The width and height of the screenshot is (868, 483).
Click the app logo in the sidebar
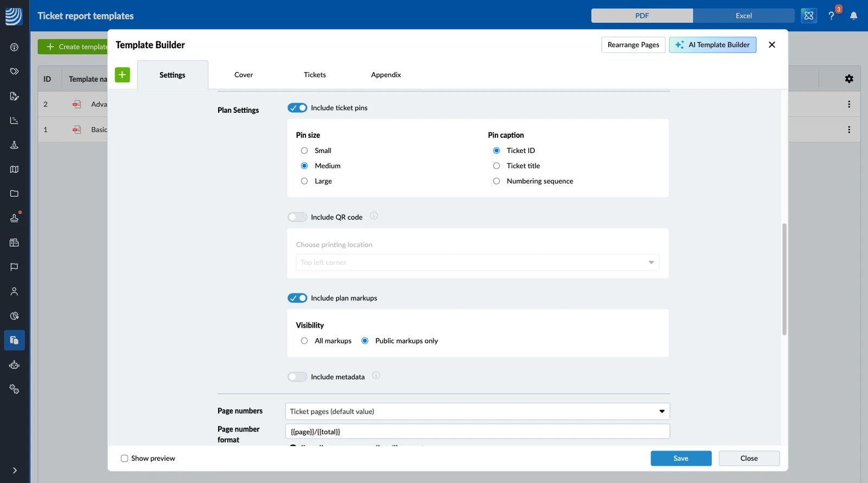pyautogui.click(x=14, y=16)
